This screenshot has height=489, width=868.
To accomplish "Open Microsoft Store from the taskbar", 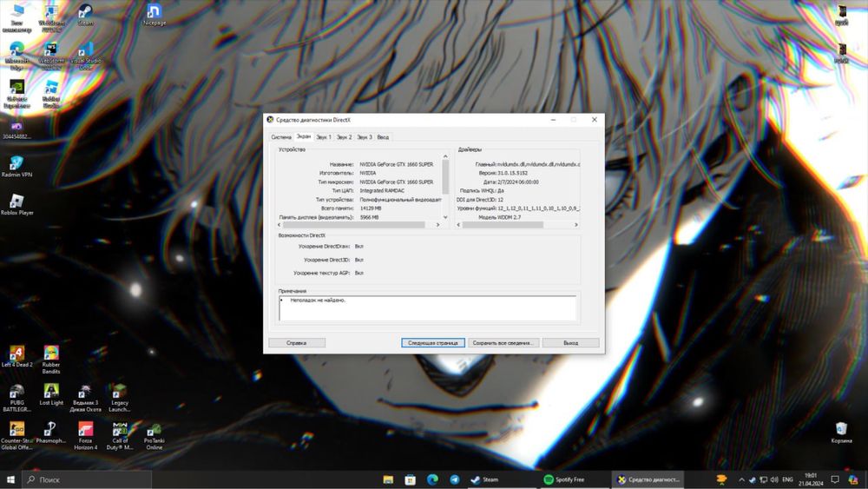I will click(411, 479).
